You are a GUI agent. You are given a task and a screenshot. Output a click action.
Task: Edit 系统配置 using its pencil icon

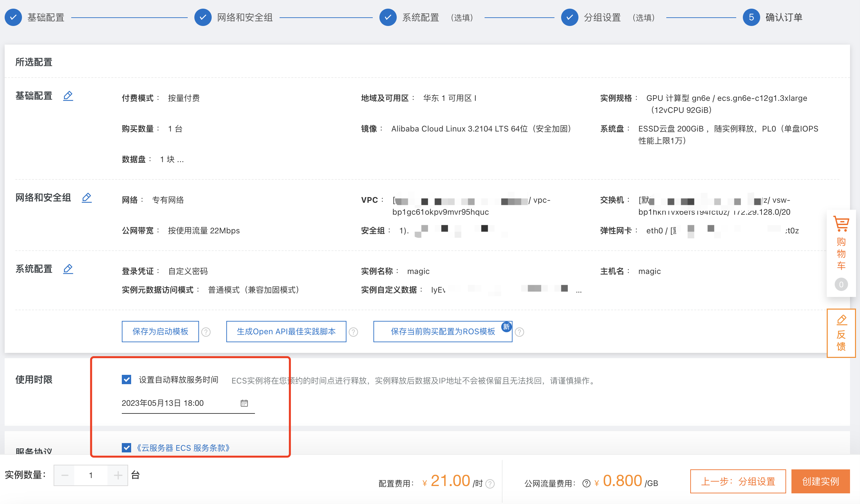(68, 269)
